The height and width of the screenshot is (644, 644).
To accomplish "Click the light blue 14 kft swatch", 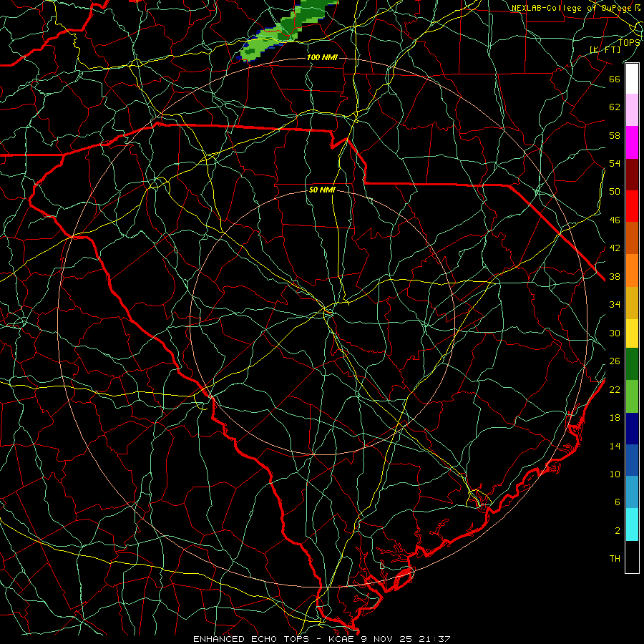I will point(632,492).
